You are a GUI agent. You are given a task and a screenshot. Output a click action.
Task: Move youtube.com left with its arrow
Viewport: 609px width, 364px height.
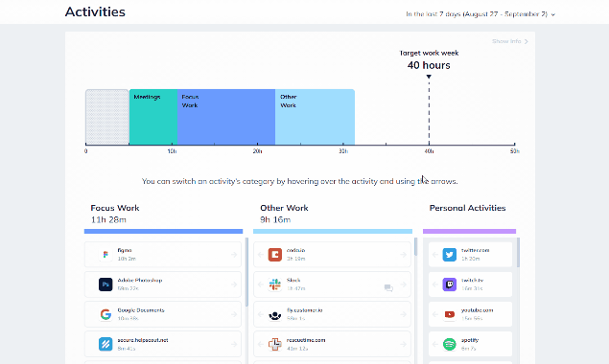[x=435, y=314]
